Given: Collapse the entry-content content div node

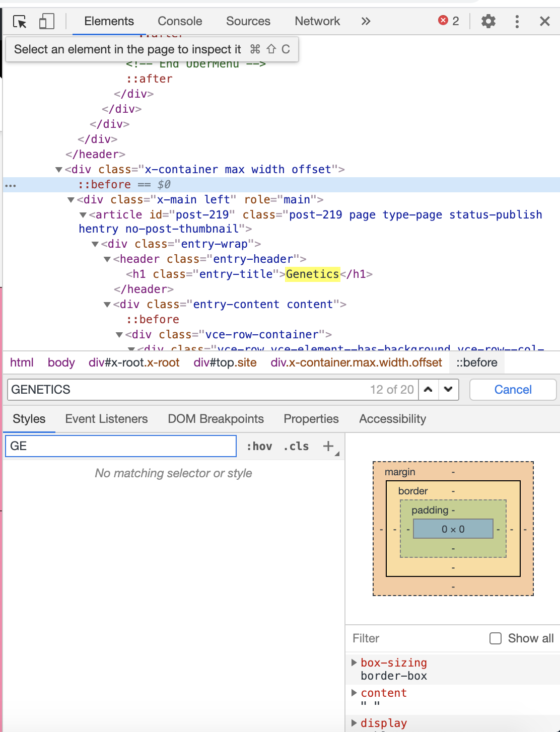Looking at the screenshot, I should click(107, 305).
